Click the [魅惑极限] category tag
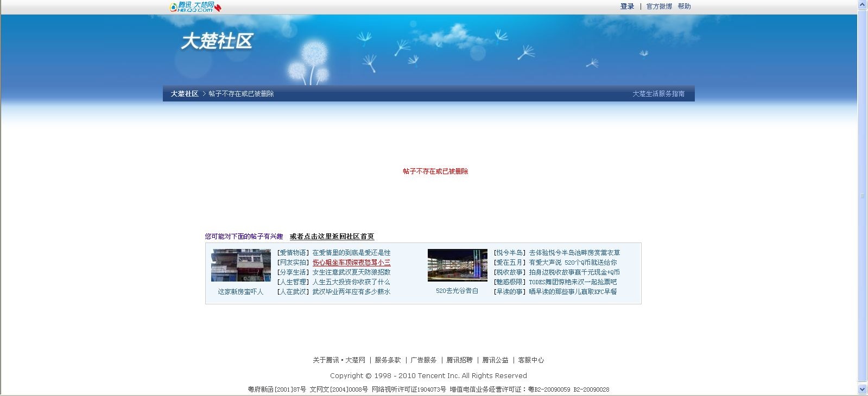The height and width of the screenshot is (396, 868). tap(510, 282)
